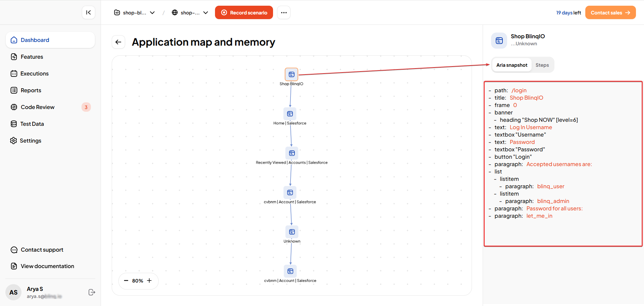644x306 pixels.
Task: Open Code Review with 3 pending items
Action: 37,107
